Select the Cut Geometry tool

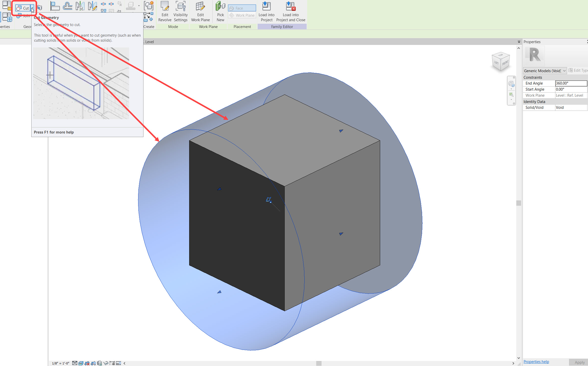(22, 8)
